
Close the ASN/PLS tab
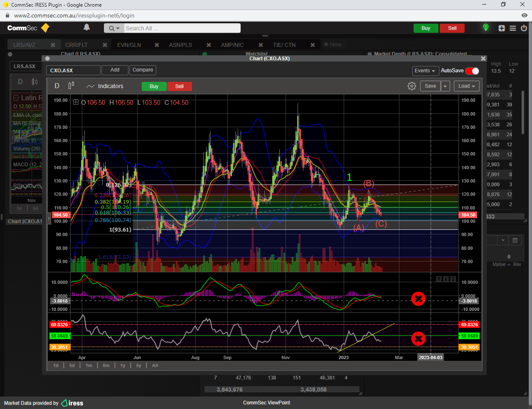(x=209, y=45)
